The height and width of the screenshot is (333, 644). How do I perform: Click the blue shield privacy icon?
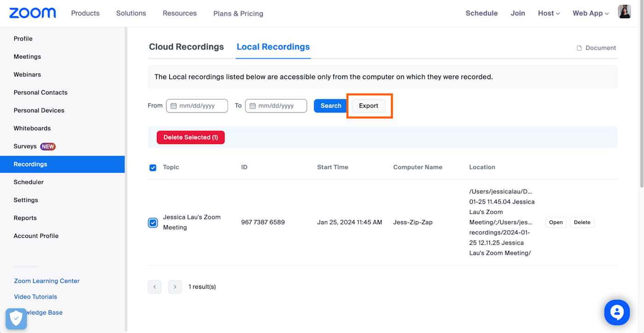[x=16, y=318]
